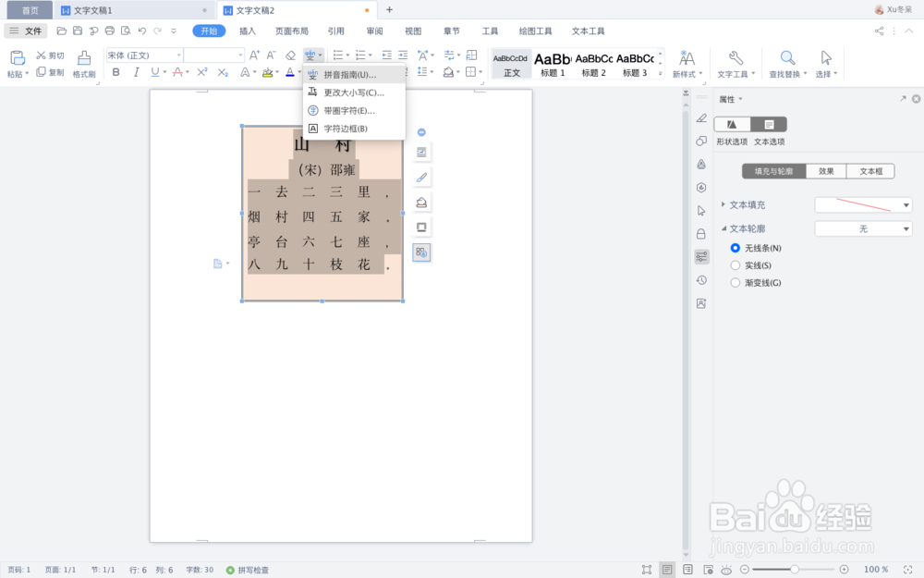The width and height of the screenshot is (924, 578).
Task: Apply subscript formatting
Action: (223, 72)
